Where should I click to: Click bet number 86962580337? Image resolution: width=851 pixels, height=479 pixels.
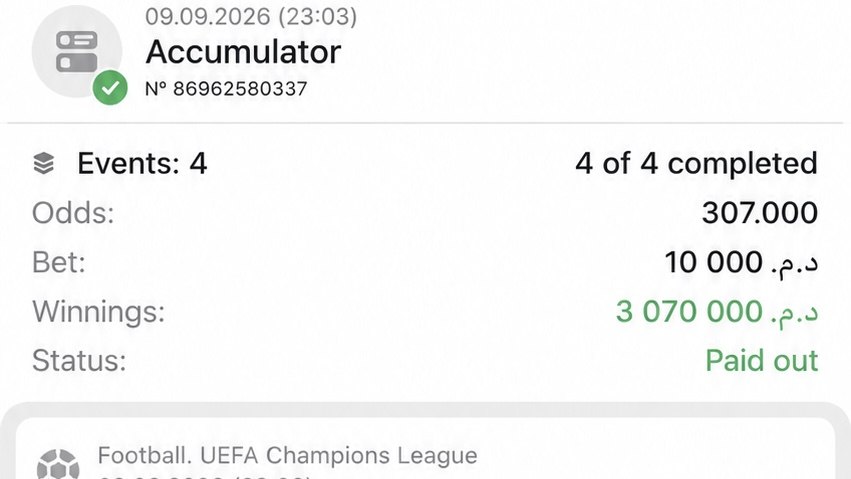tap(226, 88)
